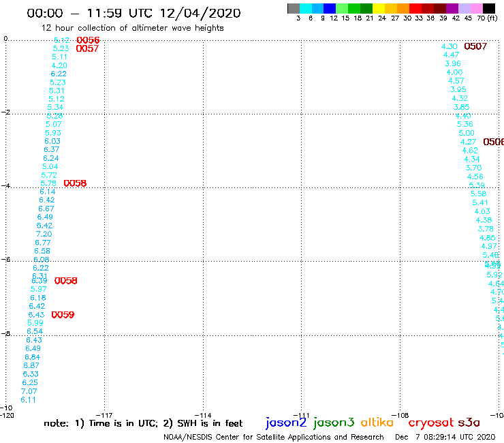Click the pink legend swatch
Image resolution: width=504 pixels, height=443 pixels.
point(476,8)
